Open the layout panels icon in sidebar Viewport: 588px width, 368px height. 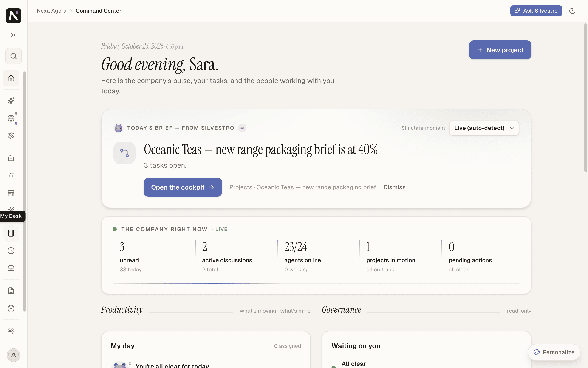[11, 193]
